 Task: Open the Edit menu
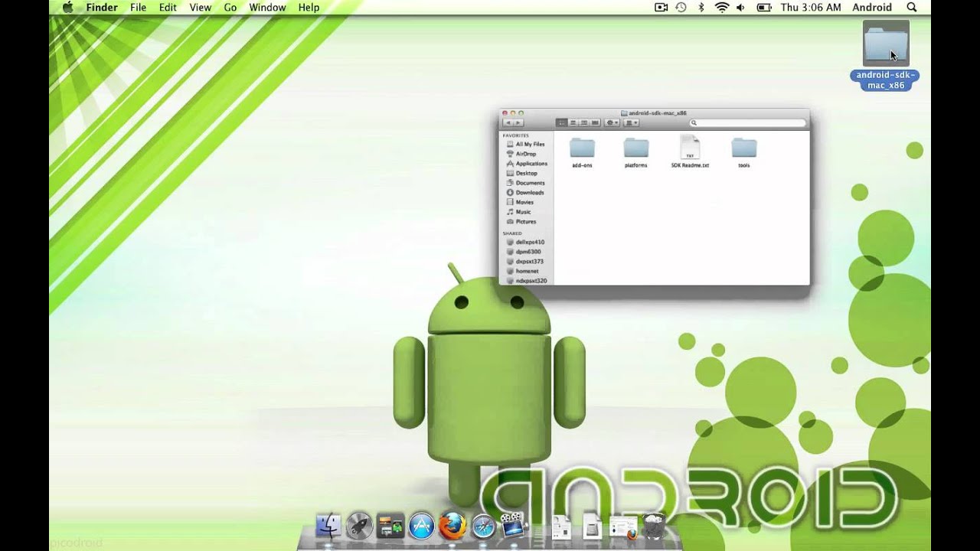click(168, 8)
